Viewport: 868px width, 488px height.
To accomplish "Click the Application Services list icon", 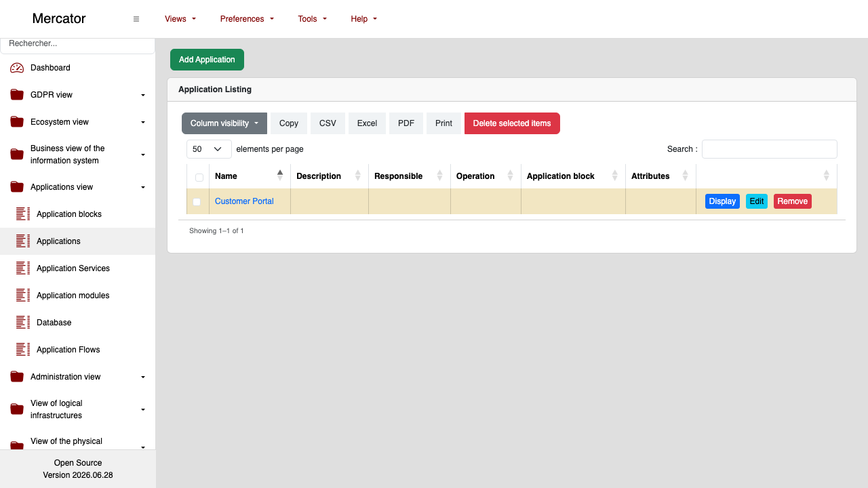I will click(23, 268).
